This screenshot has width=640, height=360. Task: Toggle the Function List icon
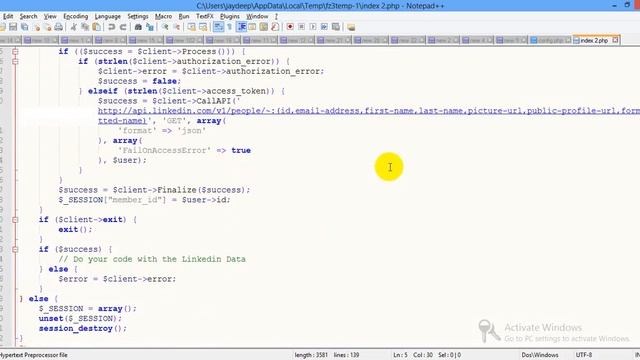pos(275,27)
